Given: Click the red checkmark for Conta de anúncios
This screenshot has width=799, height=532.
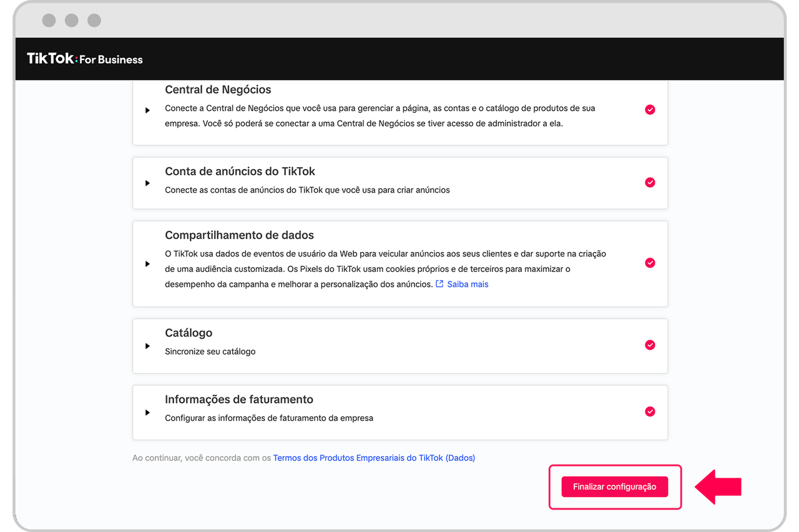Looking at the screenshot, I should point(650,183).
